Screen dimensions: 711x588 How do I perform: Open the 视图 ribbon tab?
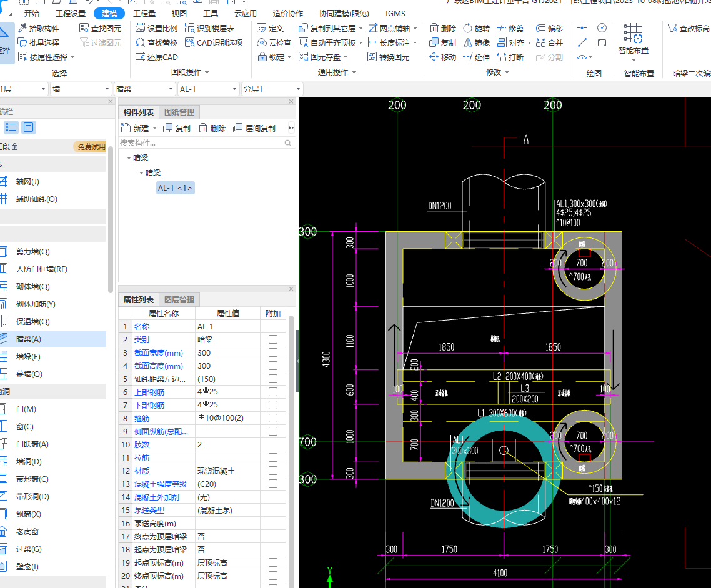point(179,13)
